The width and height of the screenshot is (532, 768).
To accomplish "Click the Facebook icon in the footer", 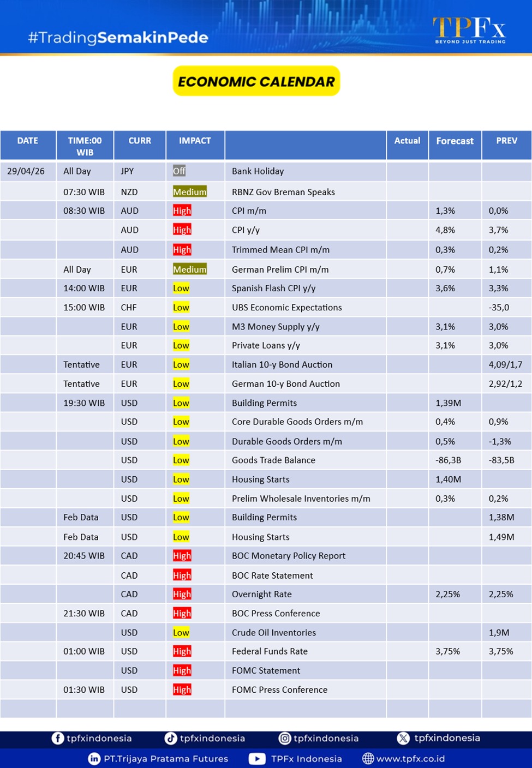I will coord(57,738).
